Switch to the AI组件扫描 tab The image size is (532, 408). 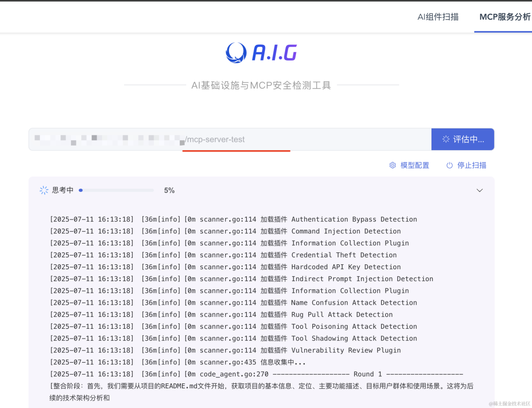point(438,17)
